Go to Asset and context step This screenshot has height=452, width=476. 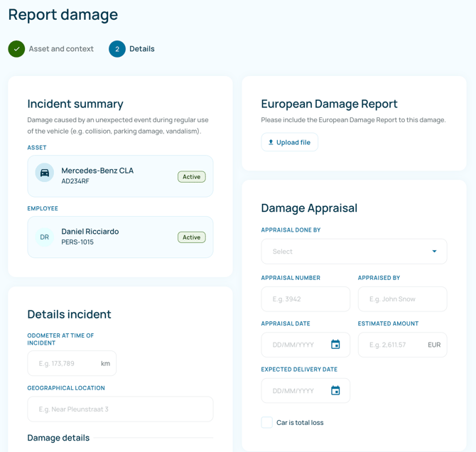61,49
